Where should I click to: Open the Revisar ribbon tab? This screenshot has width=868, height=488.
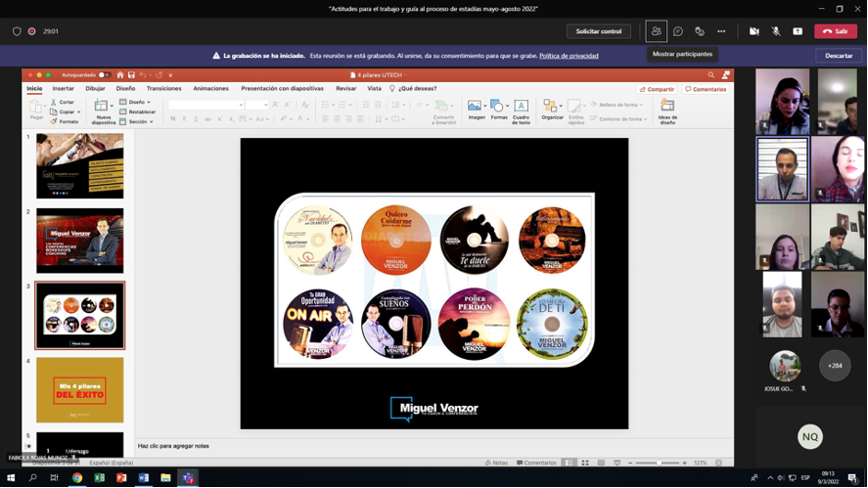[x=346, y=89]
